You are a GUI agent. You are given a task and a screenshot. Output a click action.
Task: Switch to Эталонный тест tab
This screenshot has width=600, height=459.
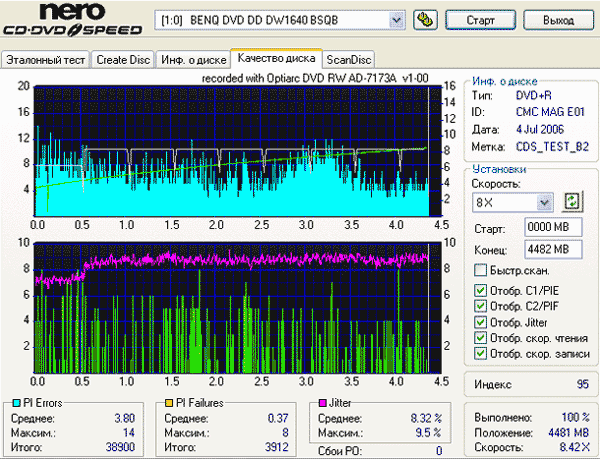point(45,60)
